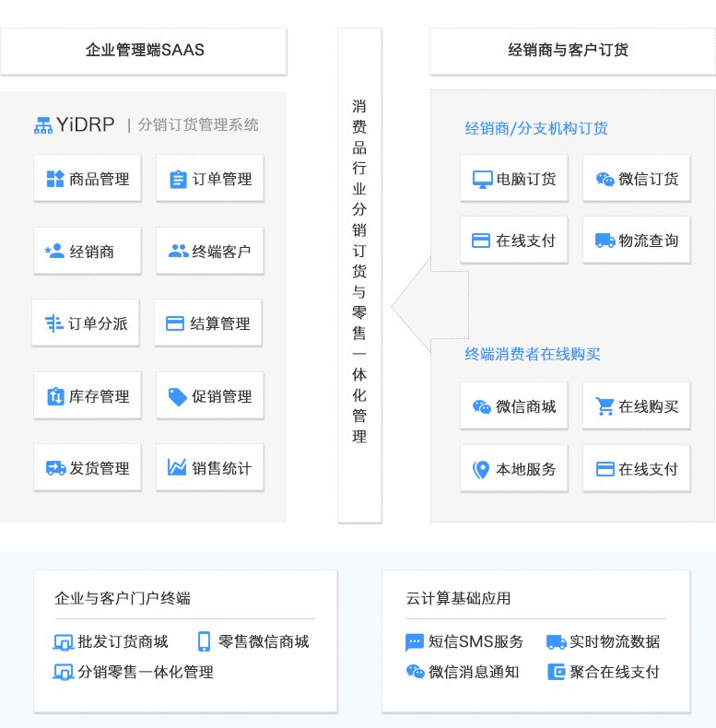Click the vertical 消费品行业分销订货与零售一体化管理 banner

pos(359,276)
